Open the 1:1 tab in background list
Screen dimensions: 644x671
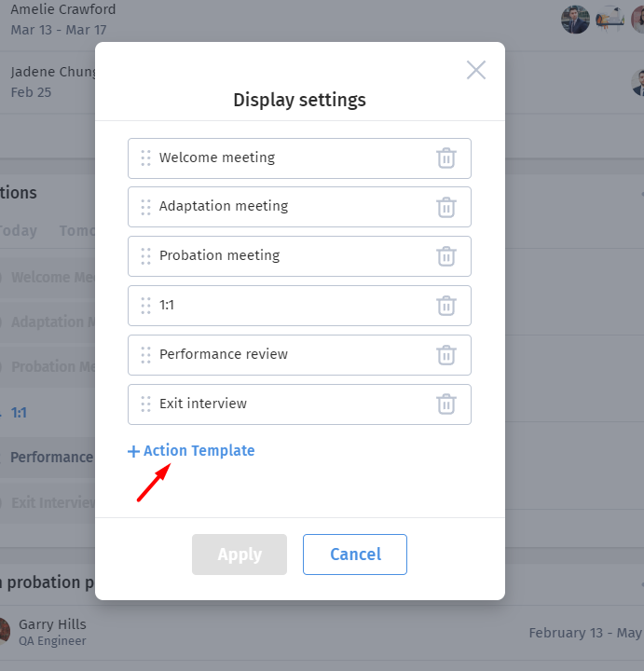(19, 413)
